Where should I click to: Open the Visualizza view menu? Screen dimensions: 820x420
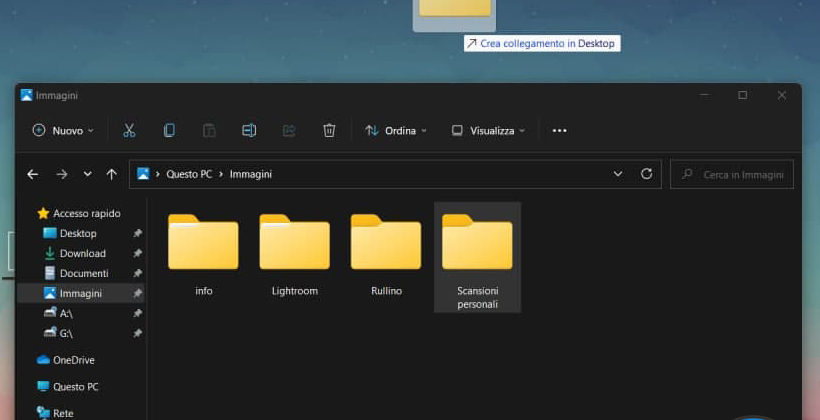coord(488,130)
